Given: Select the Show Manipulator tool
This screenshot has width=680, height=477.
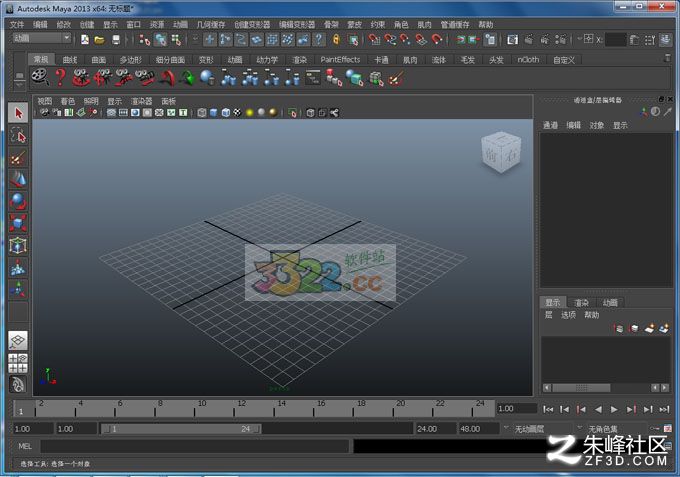Looking at the screenshot, I should (18, 289).
